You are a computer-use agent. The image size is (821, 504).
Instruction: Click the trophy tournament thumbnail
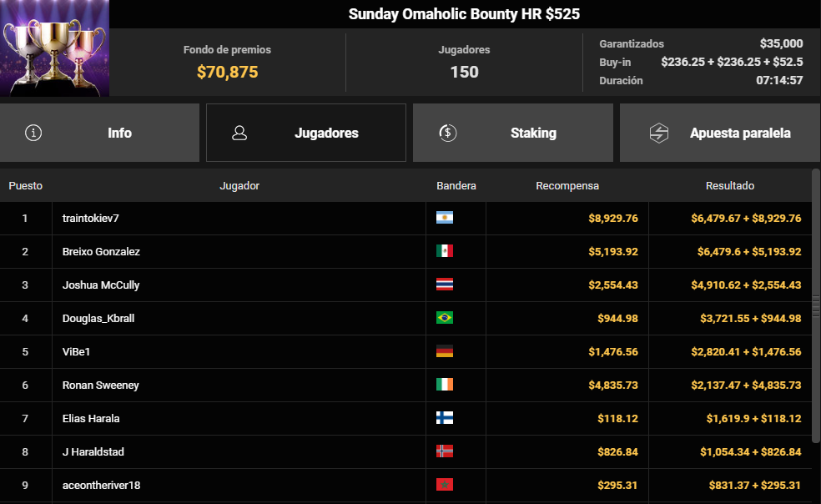click(54, 48)
